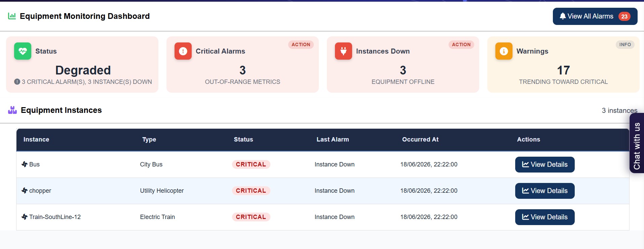
Task: Click the 3 CRITICAL ALARM(S) summary text
Action: [x=87, y=82]
